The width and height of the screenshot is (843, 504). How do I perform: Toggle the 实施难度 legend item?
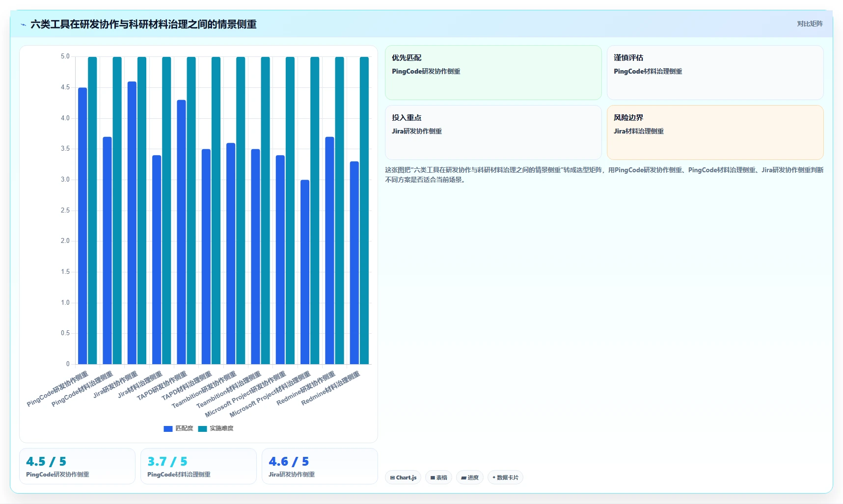216,428
